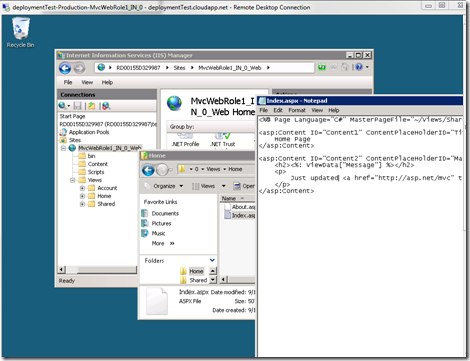Viewport: 470px width, 361px height.
Task: Sort by the Name column header
Action: [237, 198]
